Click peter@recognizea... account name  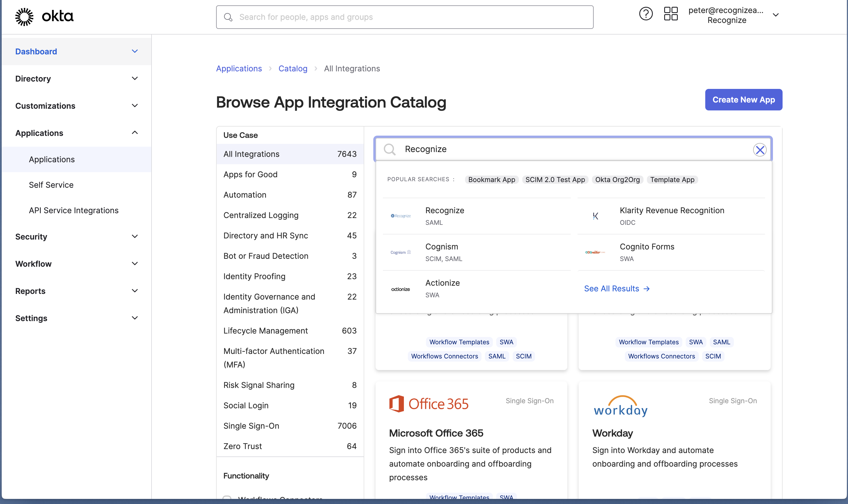click(726, 10)
